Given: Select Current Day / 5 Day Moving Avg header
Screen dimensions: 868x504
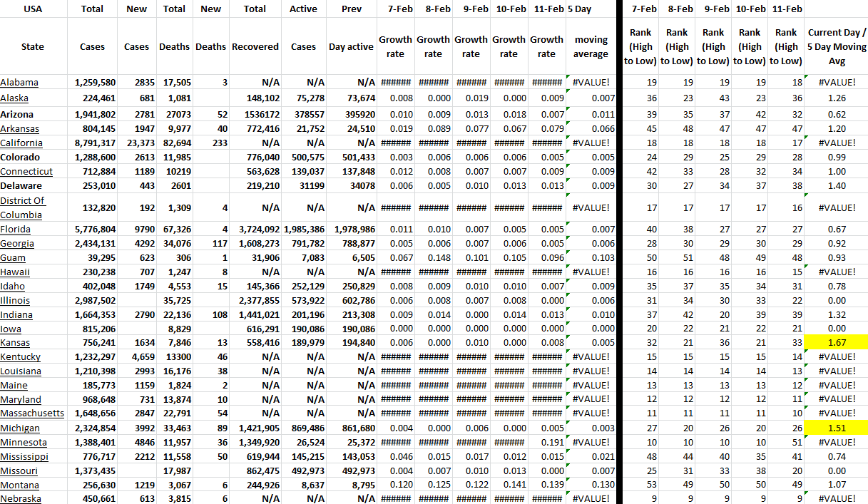Looking at the screenshot, I should [x=837, y=47].
